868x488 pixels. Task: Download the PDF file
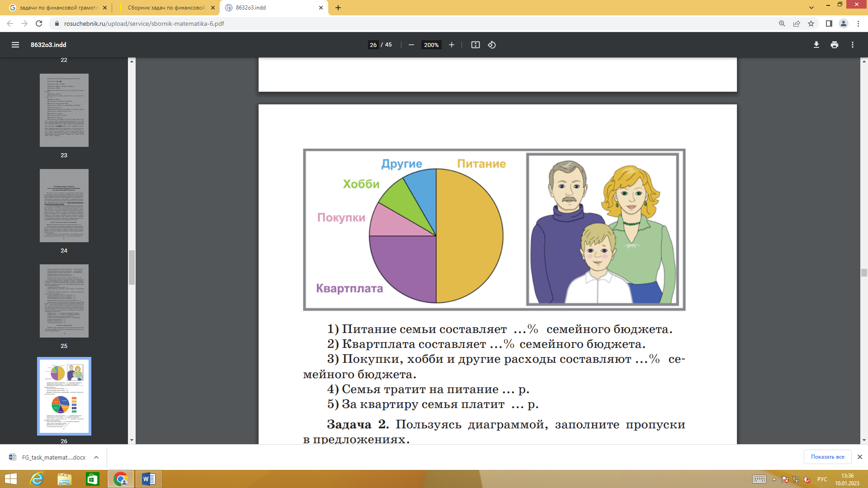point(816,45)
